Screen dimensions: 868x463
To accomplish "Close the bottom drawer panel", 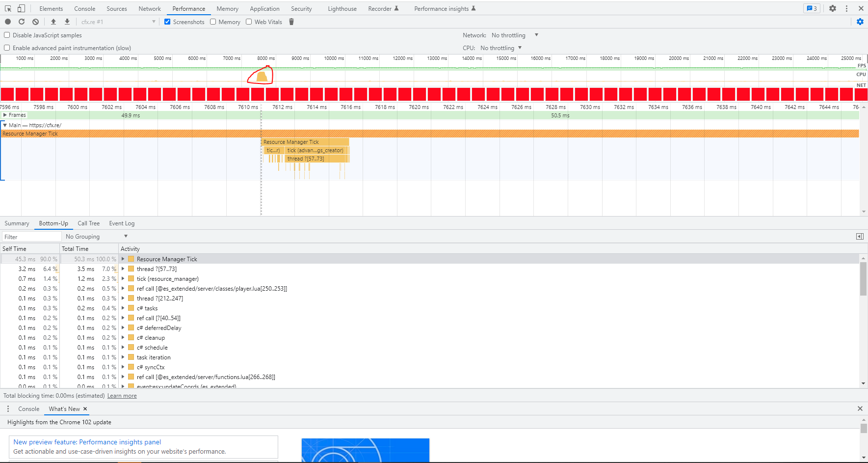I will point(860,409).
